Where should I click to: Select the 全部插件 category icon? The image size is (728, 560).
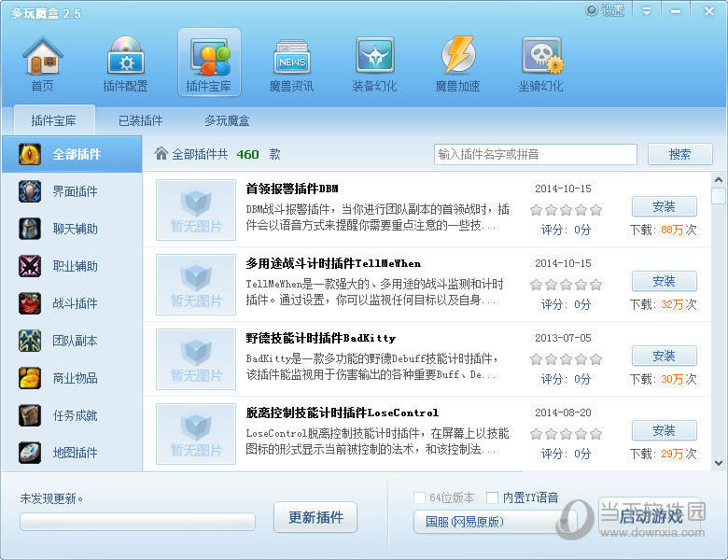pos(30,154)
